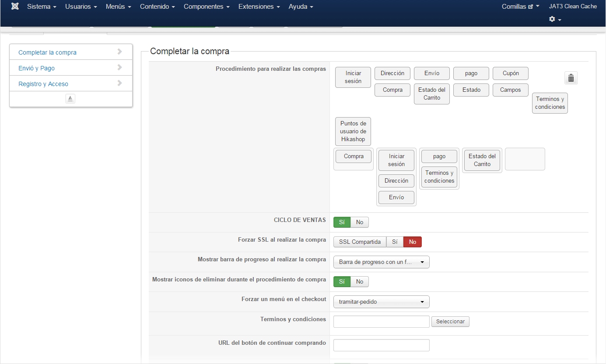Click the chevron beside Envió y Pago
This screenshot has height=364, width=606.
(x=119, y=67)
